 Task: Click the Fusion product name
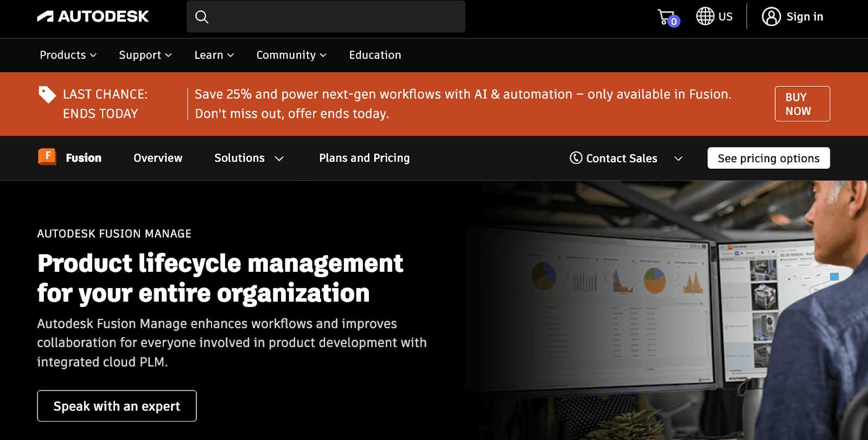tap(84, 158)
